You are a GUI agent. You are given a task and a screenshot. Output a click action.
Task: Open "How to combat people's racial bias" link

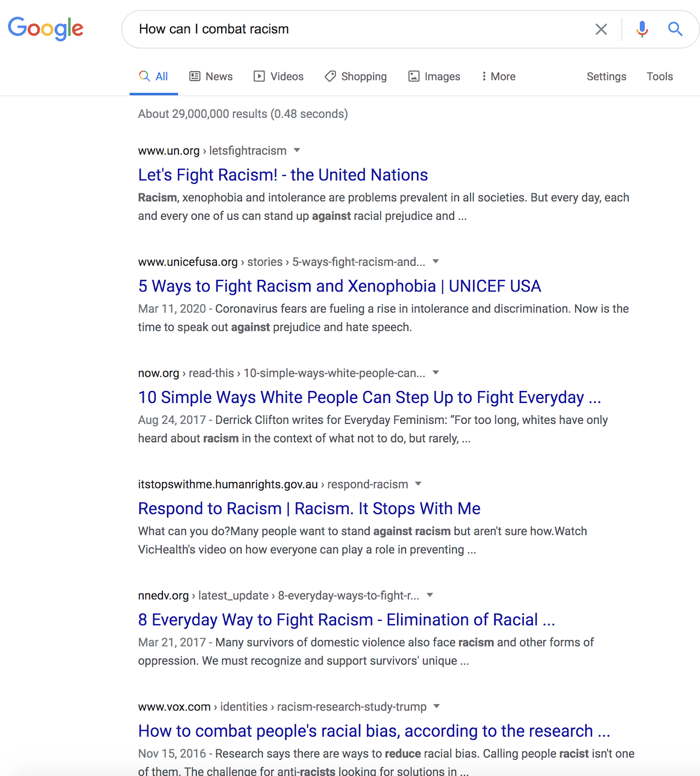click(x=374, y=731)
